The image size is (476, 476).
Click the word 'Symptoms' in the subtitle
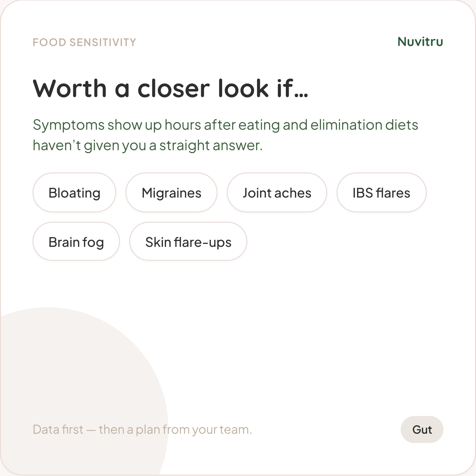click(x=69, y=125)
